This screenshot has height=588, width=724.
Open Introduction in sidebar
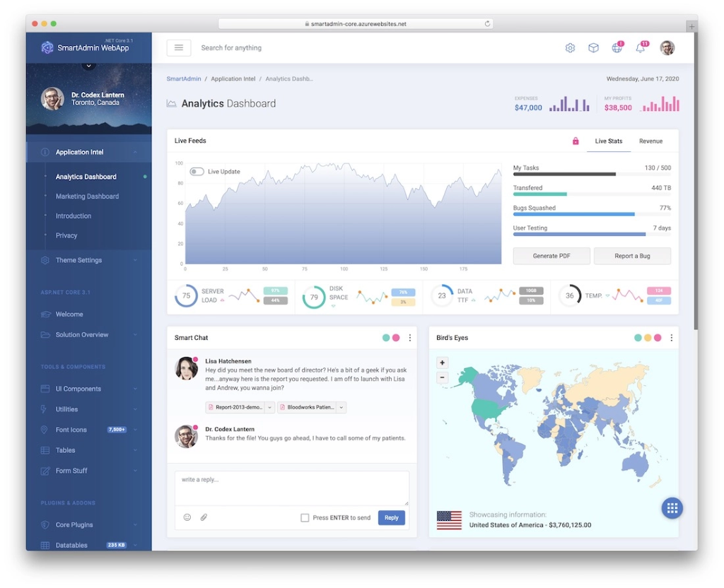click(x=74, y=216)
